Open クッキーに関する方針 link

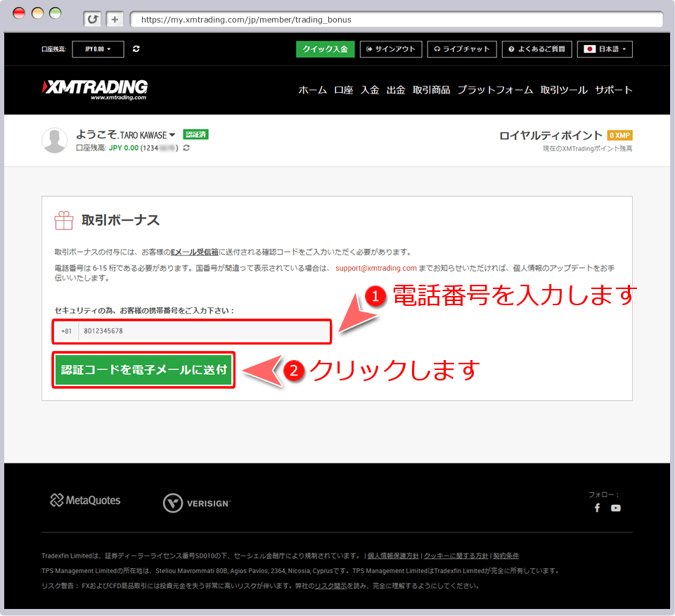point(456,556)
